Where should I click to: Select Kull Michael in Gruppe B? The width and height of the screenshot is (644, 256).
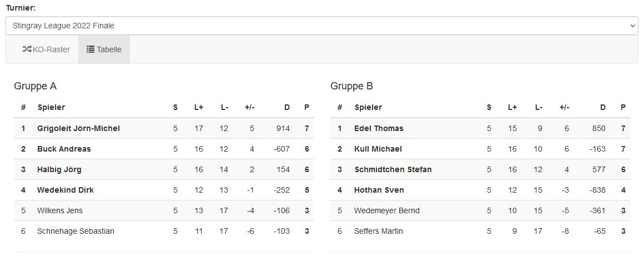378,149
